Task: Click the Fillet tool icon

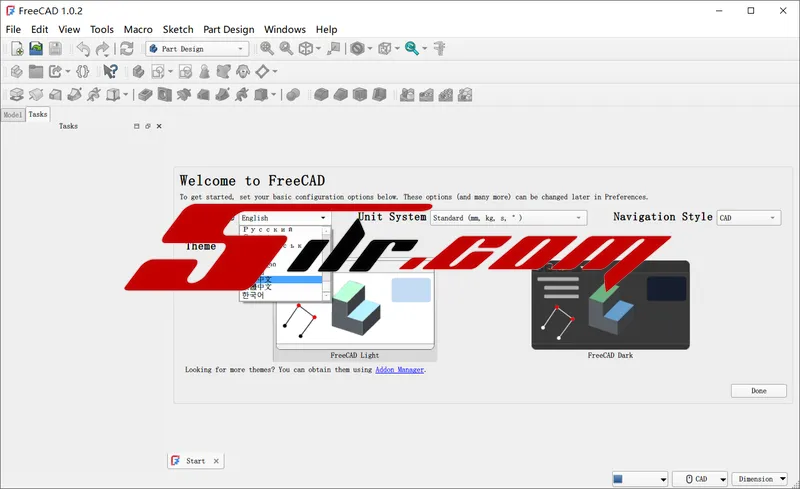Action: [x=321, y=94]
